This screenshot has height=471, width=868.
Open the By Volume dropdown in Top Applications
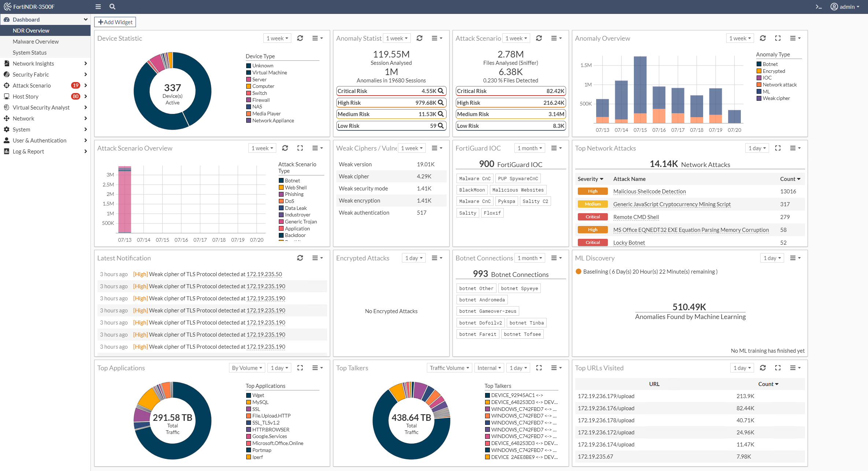247,368
